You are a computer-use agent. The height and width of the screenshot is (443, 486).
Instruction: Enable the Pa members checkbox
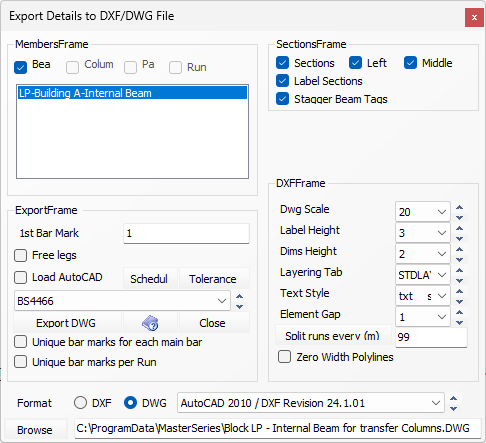click(x=130, y=67)
